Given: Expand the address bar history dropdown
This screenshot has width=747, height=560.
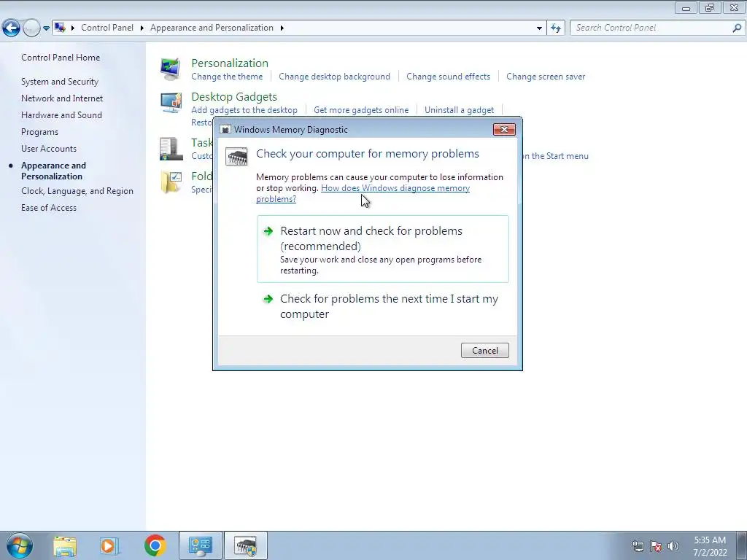Looking at the screenshot, I should point(539,28).
